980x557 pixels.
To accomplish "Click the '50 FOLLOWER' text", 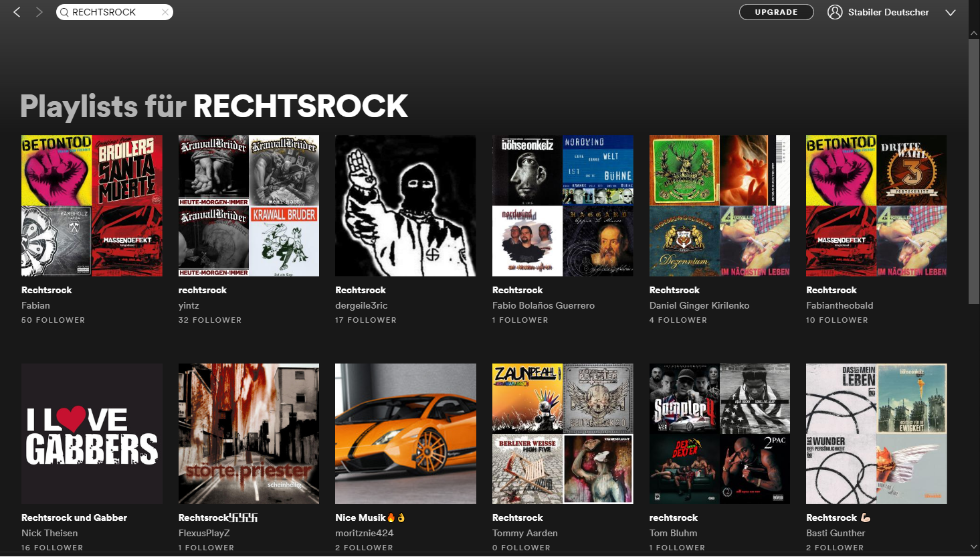I will click(53, 320).
